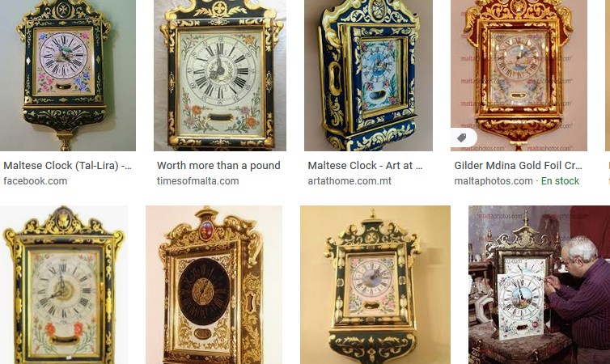Open the dark dial gilded clock thumbnail
Viewport: 610px width, 364px height.
214,285
